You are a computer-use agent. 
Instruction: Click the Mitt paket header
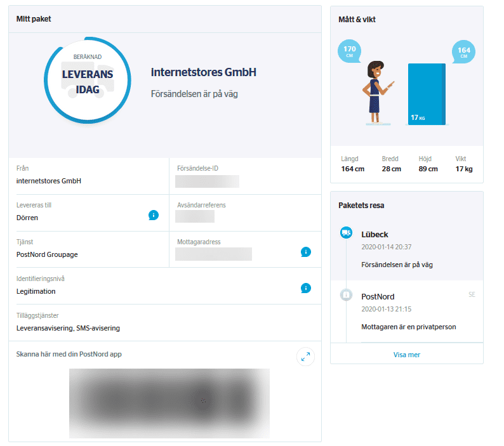pyautogui.click(x=34, y=19)
